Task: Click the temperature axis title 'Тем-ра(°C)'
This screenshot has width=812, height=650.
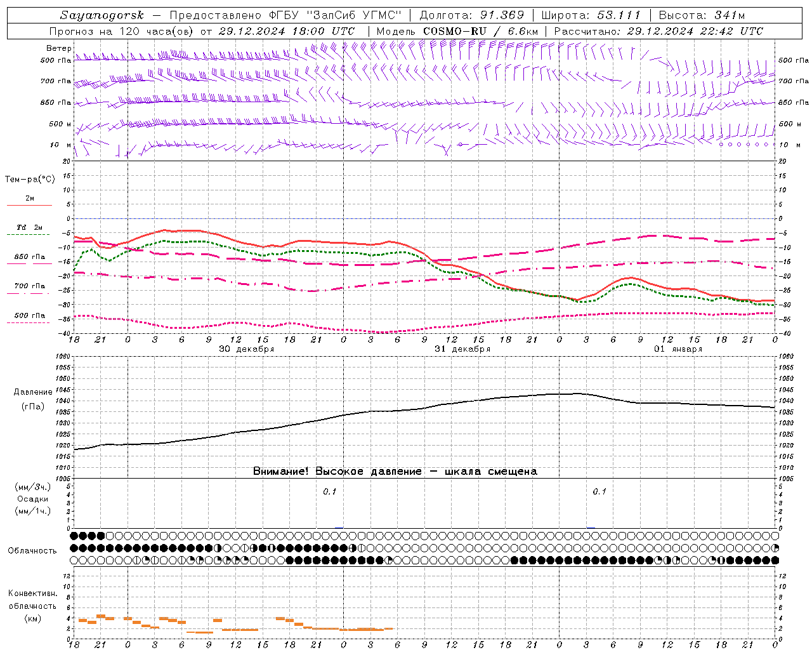Action: click(x=30, y=180)
